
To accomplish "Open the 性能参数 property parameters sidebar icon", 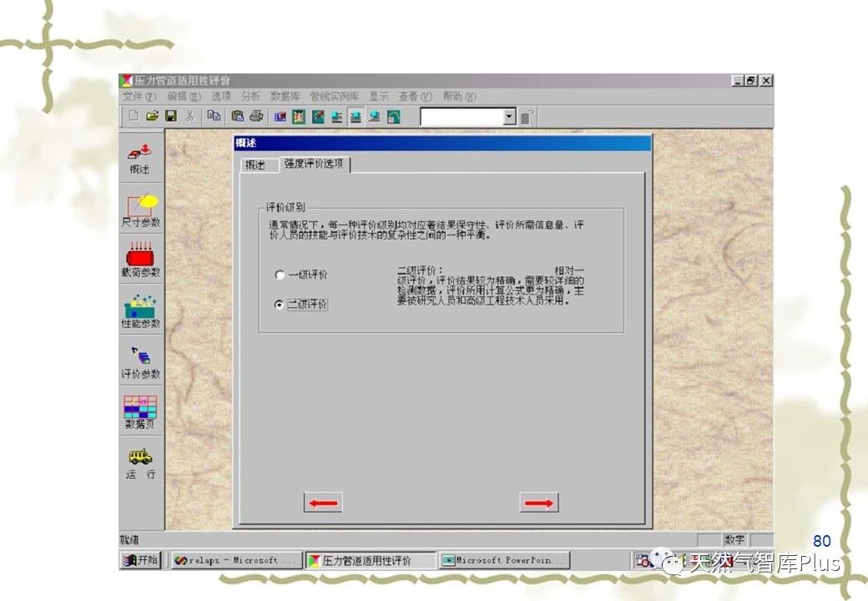I will point(140,311).
